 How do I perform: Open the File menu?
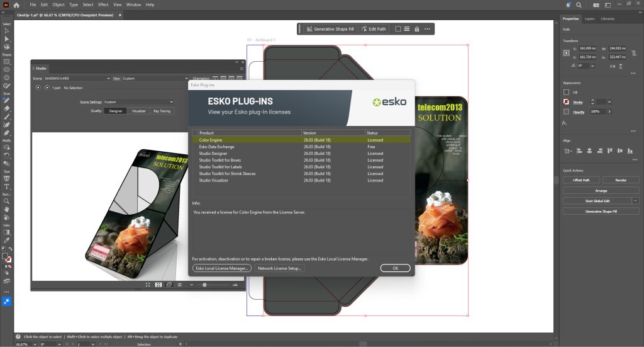point(33,5)
